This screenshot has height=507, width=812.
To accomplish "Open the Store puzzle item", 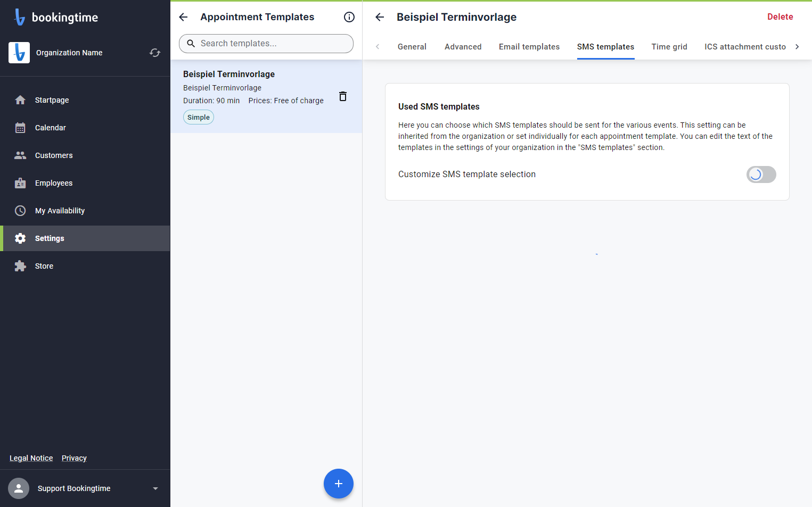I will coord(85,266).
